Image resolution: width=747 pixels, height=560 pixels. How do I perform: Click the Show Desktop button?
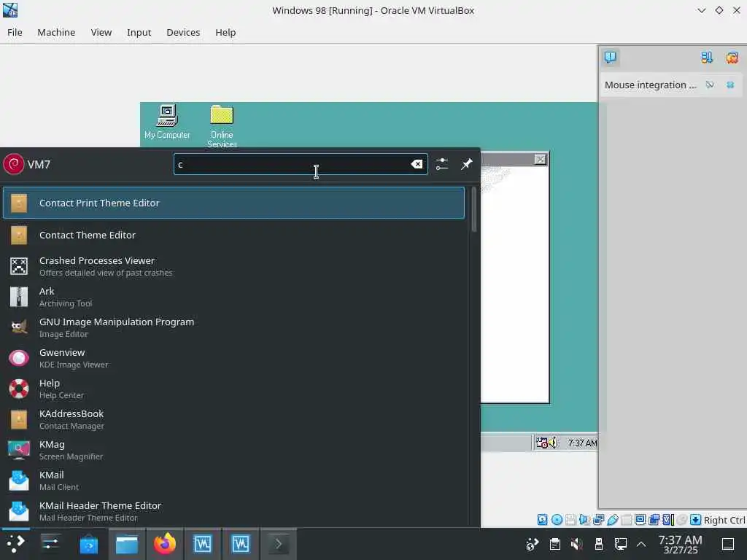(728, 544)
